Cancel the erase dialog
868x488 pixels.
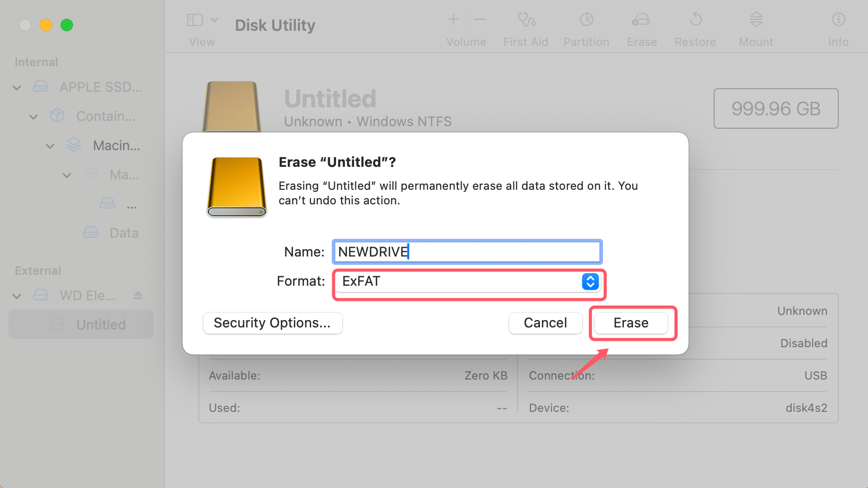pyautogui.click(x=545, y=323)
